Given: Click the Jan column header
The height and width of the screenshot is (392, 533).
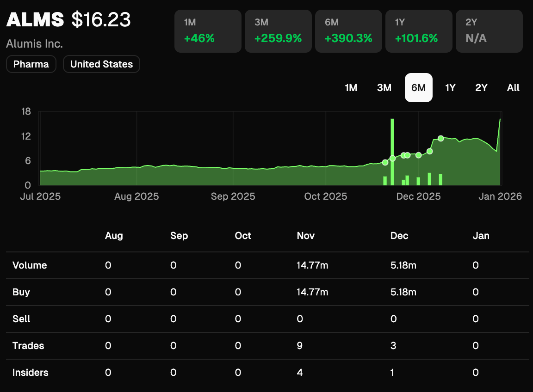Looking at the screenshot, I should (x=481, y=235).
